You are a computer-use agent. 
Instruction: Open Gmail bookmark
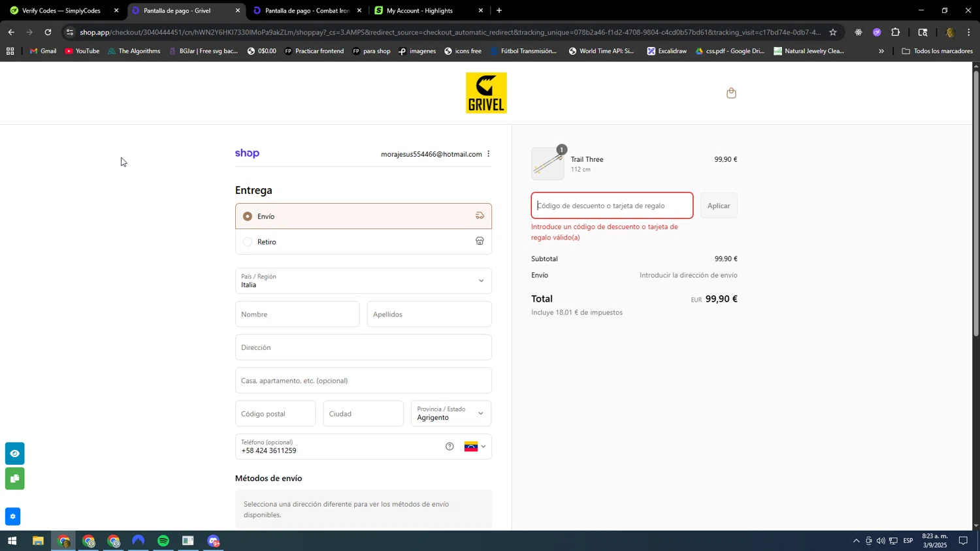pyautogui.click(x=43, y=51)
